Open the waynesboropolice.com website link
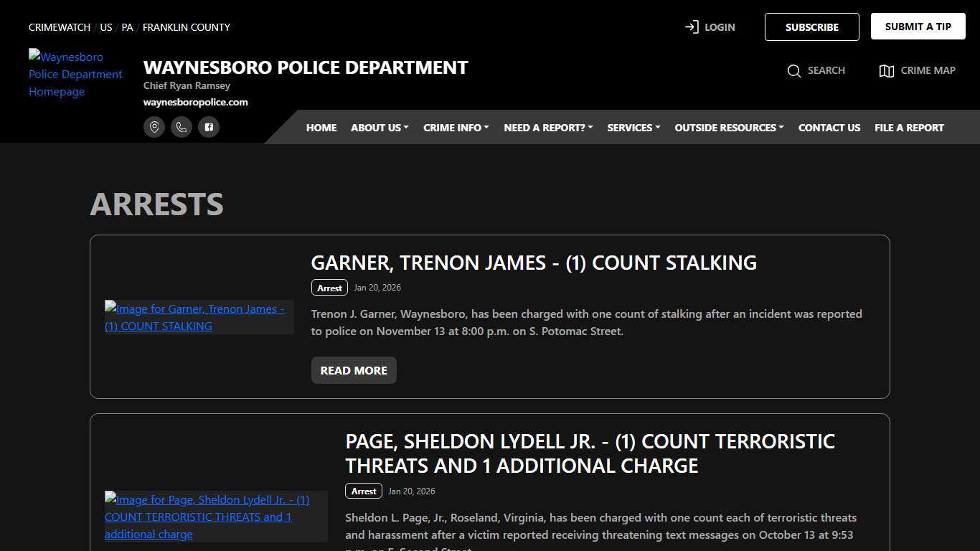The height and width of the screenshot is (551, 980). point(196,102)
